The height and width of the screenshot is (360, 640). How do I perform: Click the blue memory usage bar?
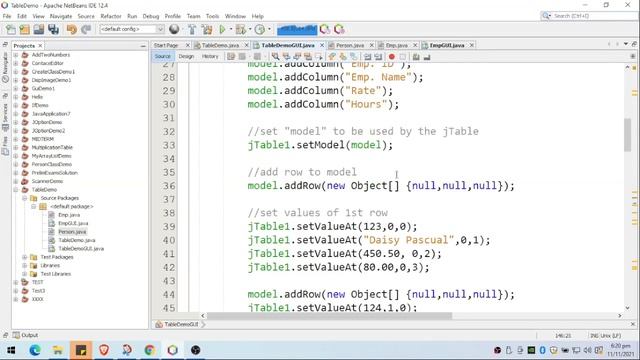[297, 29]
